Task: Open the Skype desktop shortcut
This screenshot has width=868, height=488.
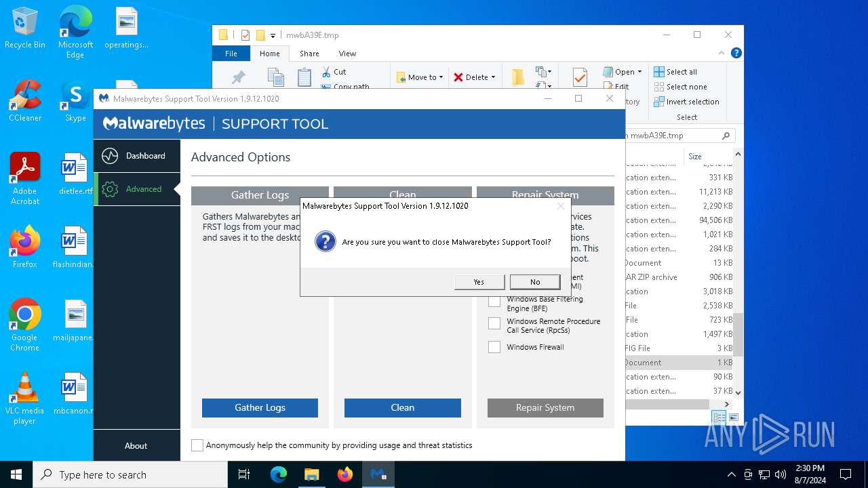Action: point(75,101)
